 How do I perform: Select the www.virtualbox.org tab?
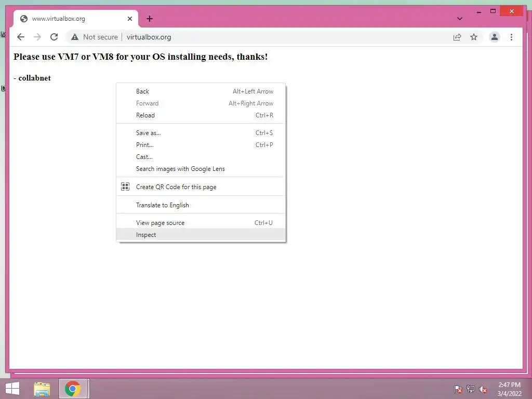click(76, 19)
